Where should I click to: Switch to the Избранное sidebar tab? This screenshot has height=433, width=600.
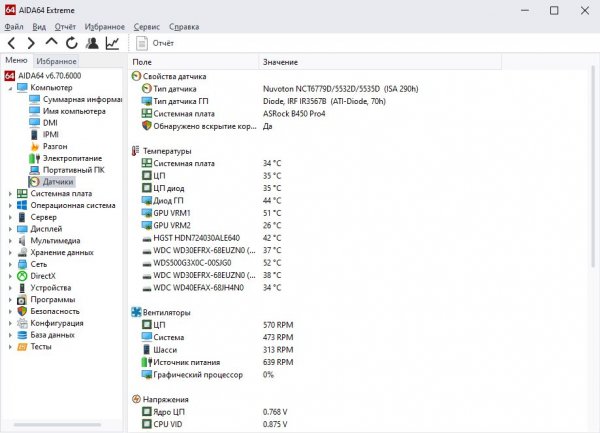pyautogui.click(x=56, y=61)
